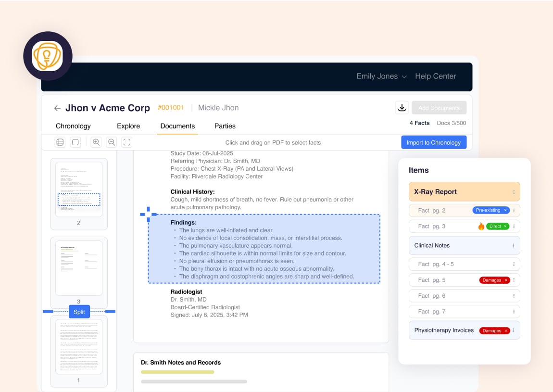
Task: Remove the Direct tag on Fact pg. 3
Action: (x=505, y=226)
